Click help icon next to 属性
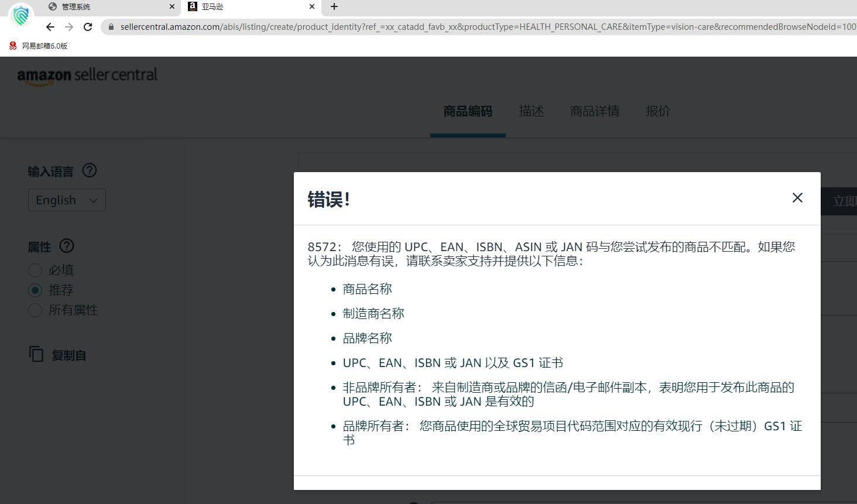Viewport: 857px width, 504px height. (x=67, y=246)
